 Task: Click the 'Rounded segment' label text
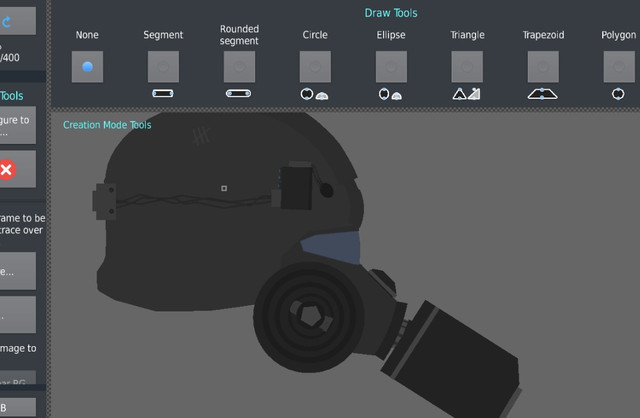click(239, 35)
